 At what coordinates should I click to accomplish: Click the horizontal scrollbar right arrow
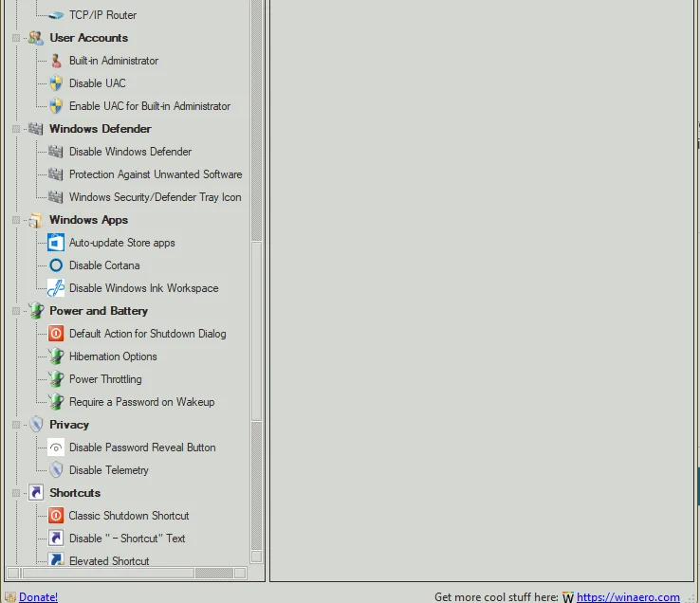[x=241, y=573]
